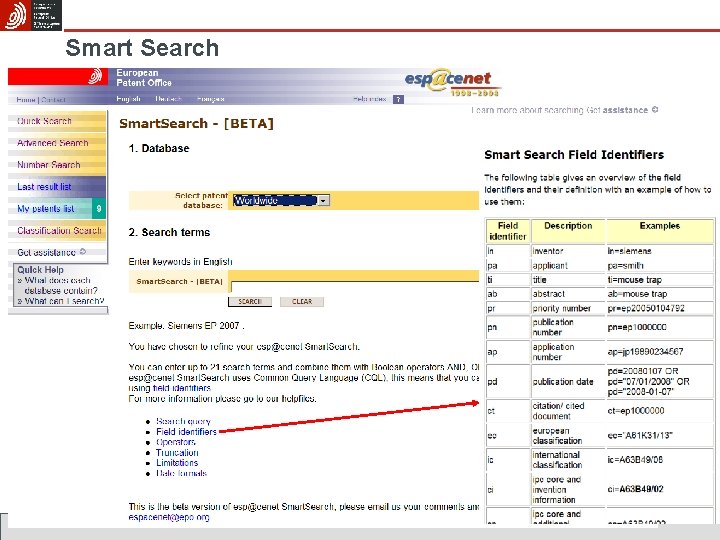Open 'What can I search?' quick help

(x=64, y=301)
